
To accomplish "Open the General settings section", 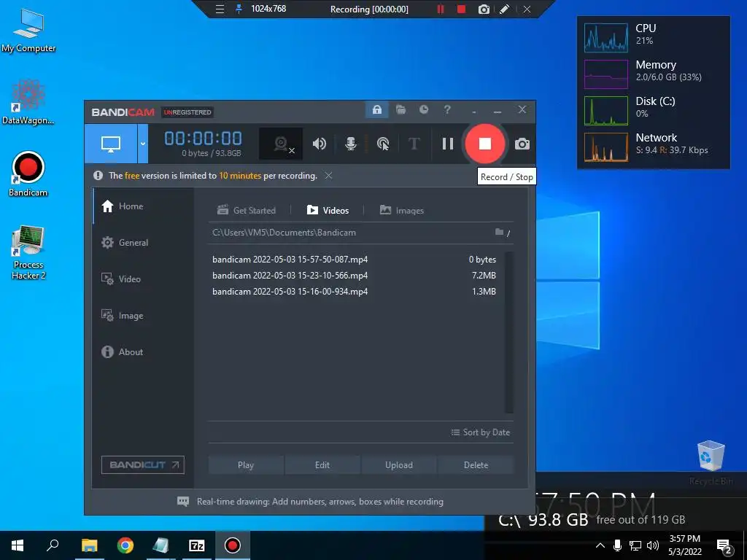I will (x=144, y=242).
